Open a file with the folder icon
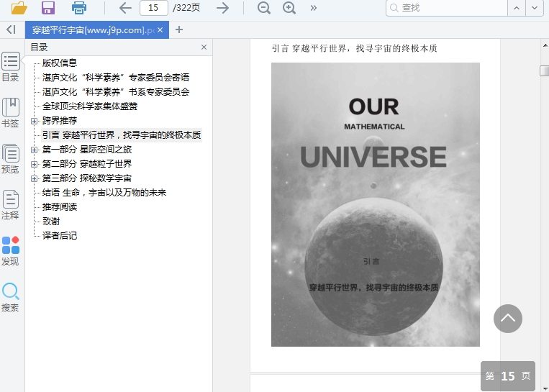The width and height of the screenshot is (549, 392). pos(19,8)
